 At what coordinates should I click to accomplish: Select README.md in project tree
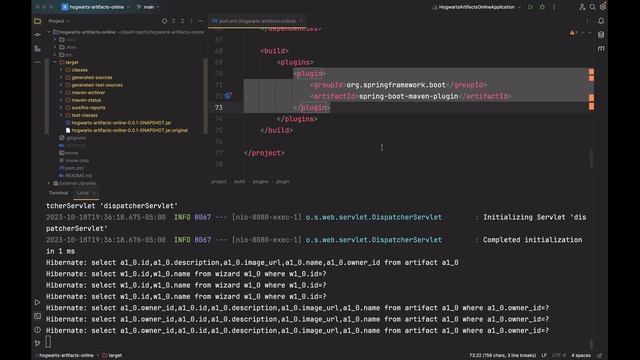76,176
